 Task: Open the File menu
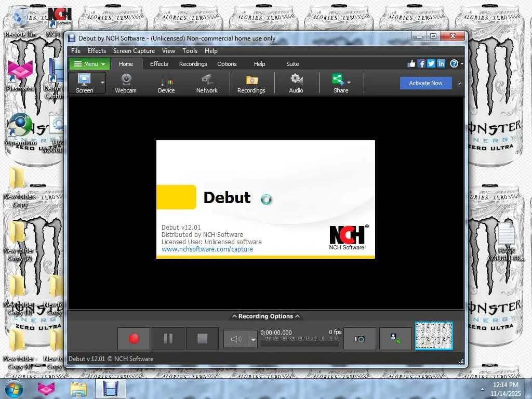point(76,51)
